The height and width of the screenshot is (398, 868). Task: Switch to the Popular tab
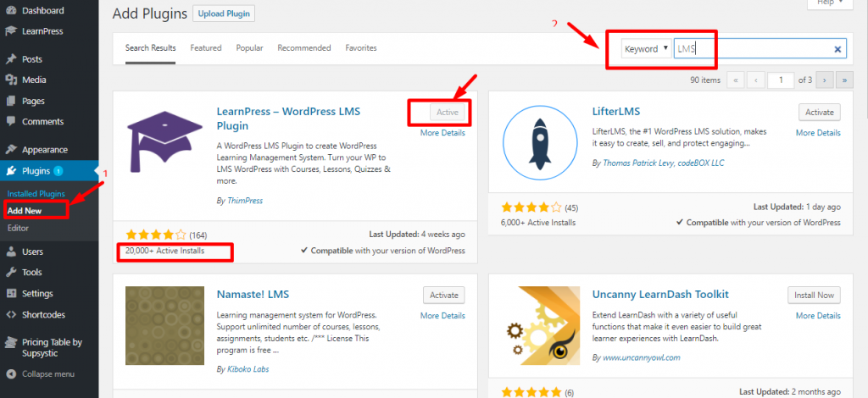[x=250, y=48]
